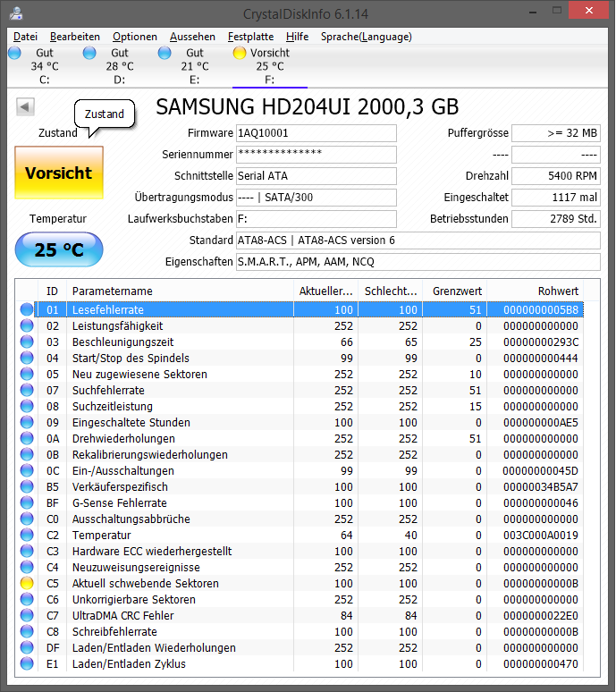Image resolution: width=616 pixels, height=692 pixels.
Task: Click the status icon for 0B Rekalibrierungswiederholungen
Action: click(27, 454)
